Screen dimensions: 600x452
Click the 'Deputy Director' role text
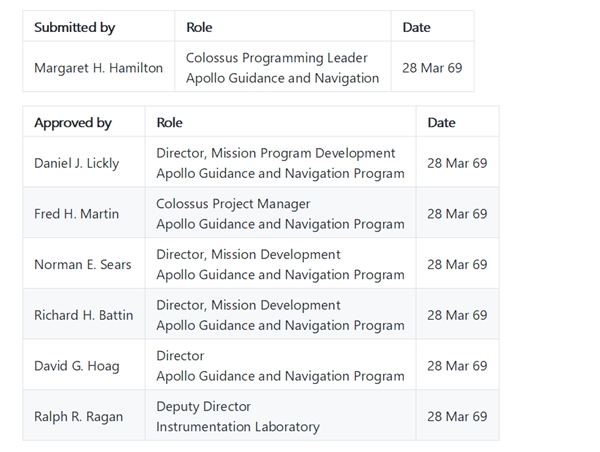203,407
